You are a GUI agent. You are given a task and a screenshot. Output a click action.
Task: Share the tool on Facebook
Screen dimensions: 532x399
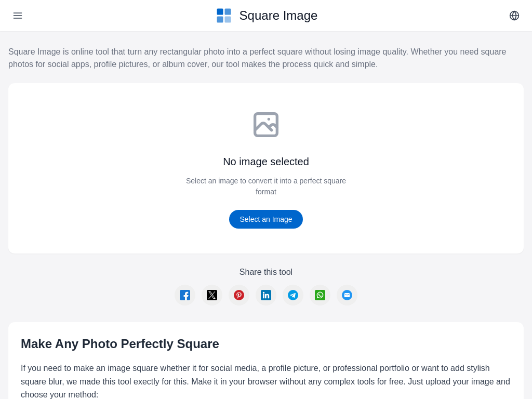coord(185,295)
